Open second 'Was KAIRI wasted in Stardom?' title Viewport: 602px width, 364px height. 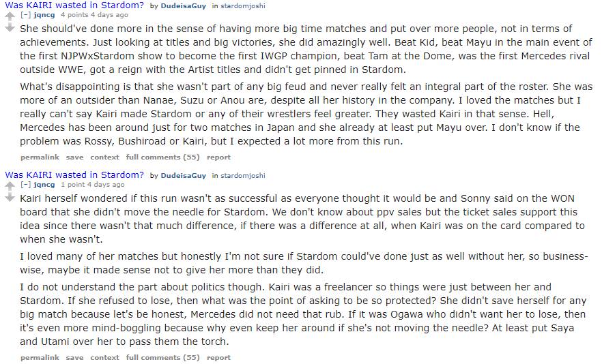click(74, 175)
